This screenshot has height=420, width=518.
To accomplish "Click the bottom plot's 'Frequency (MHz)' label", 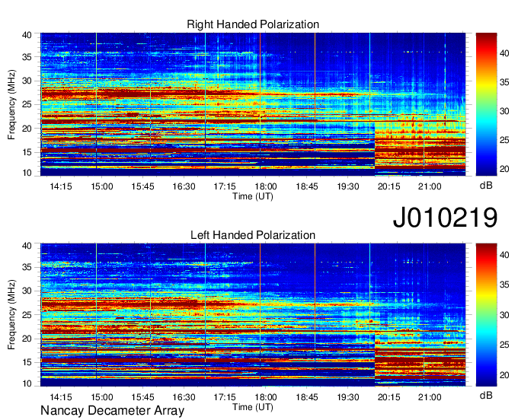I will (x=11, y=315).
